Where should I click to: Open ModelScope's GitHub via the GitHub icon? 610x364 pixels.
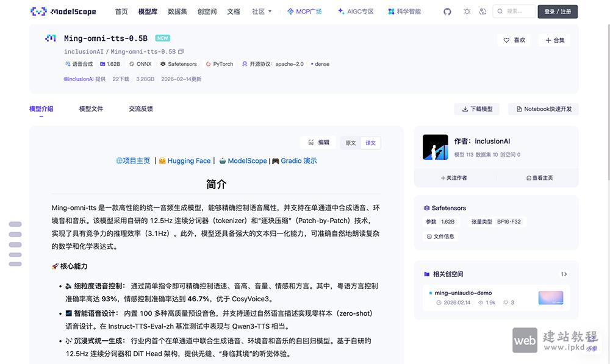[x=448, y=11]
